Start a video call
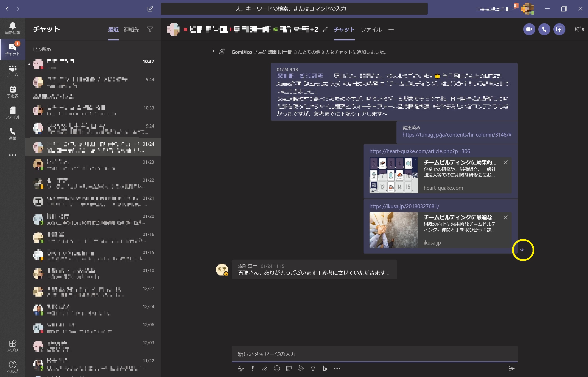Screen dimensions: 588x377 pos(529,29)
